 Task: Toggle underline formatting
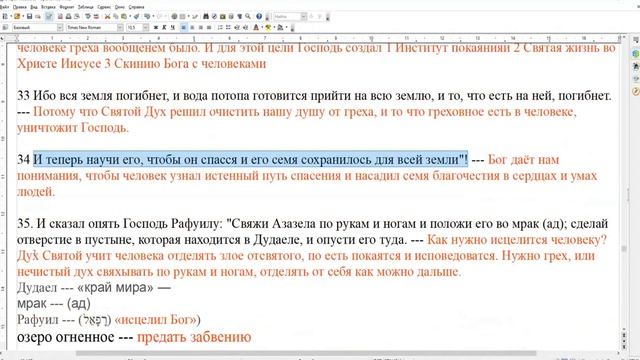click(x=173, y=27)
